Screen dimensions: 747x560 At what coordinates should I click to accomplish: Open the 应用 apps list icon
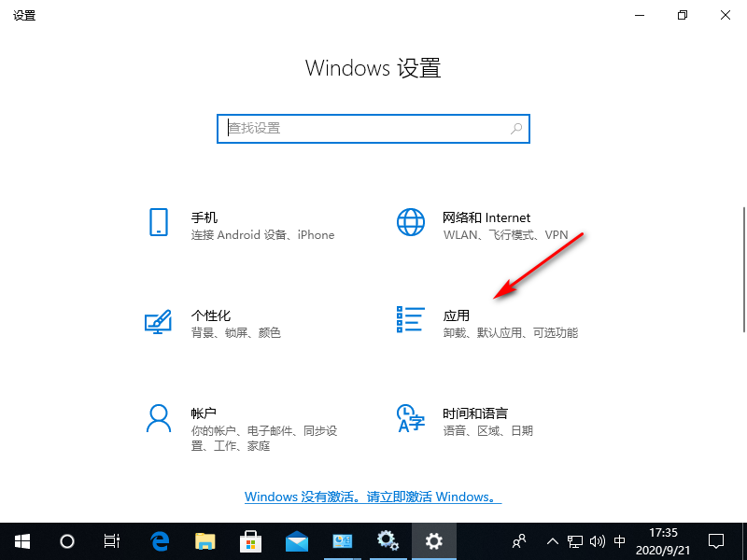[x=411, y=319]
